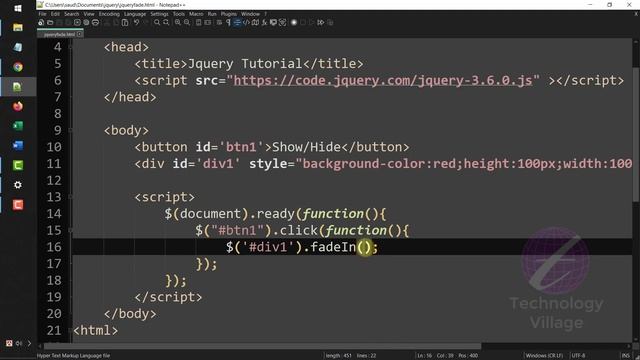Screen dimensions: 640x360
Task: Collapse the click function fold on line 15
Action: coord(71,230)
